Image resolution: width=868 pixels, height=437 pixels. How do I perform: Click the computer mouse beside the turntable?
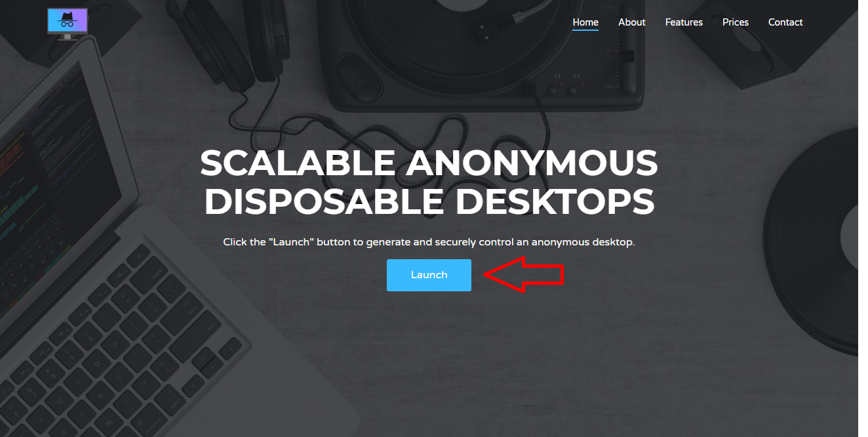click(x=359, y=77)
